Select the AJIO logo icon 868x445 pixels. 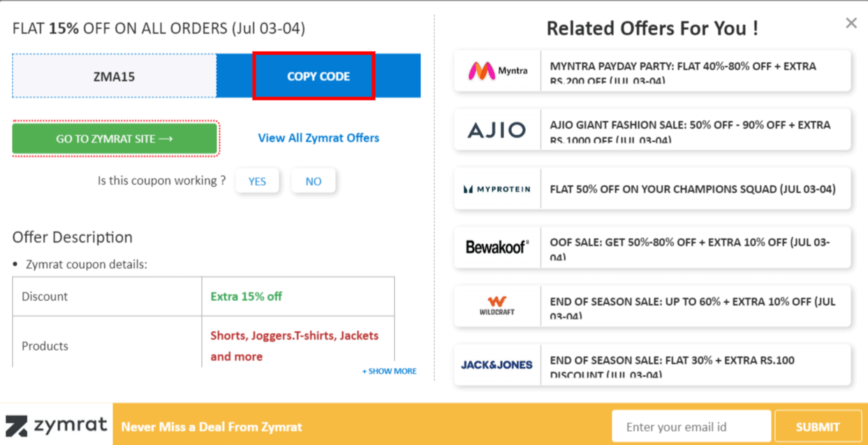coord(496,129)
